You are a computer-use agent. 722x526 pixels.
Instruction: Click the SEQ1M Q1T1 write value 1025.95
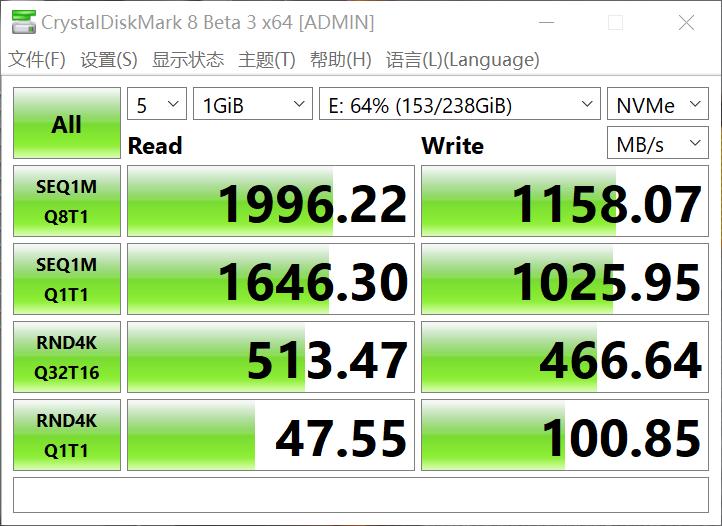[x=565, y=279]
